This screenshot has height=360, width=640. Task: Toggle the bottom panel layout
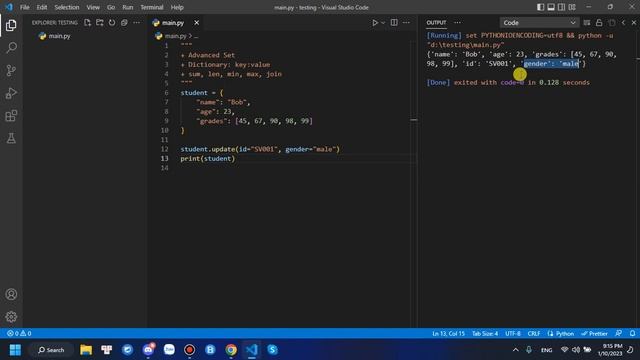551,7
